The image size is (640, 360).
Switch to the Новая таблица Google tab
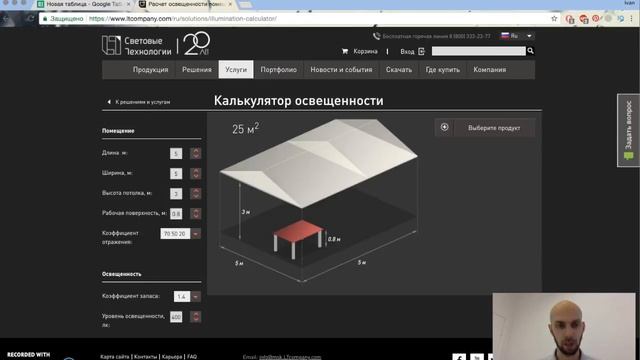[x=84, y=4]
